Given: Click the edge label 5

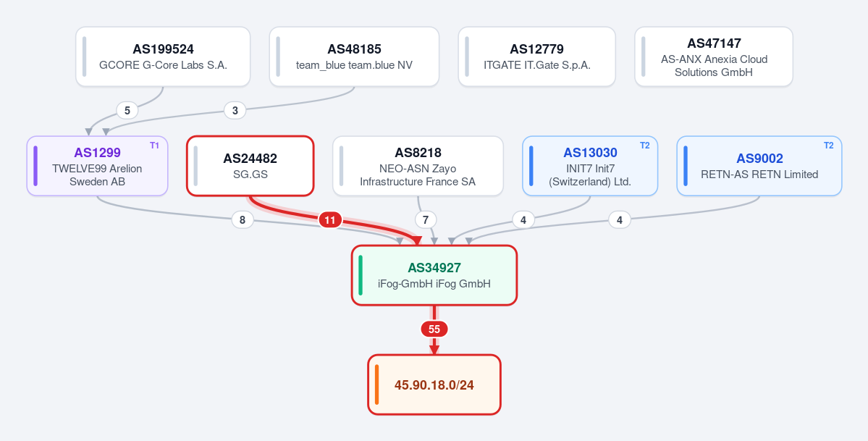Looking at the screenshot, I should pyautogui.click(x=127, y=110).
